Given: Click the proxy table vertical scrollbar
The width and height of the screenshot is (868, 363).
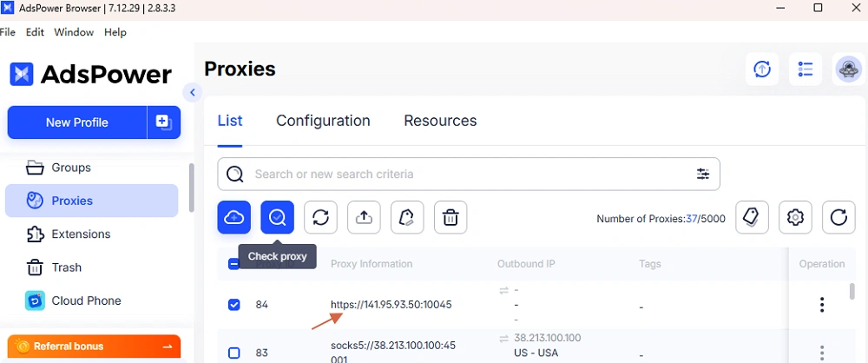Looking at the screenshot, I should [x=852, y=292].
